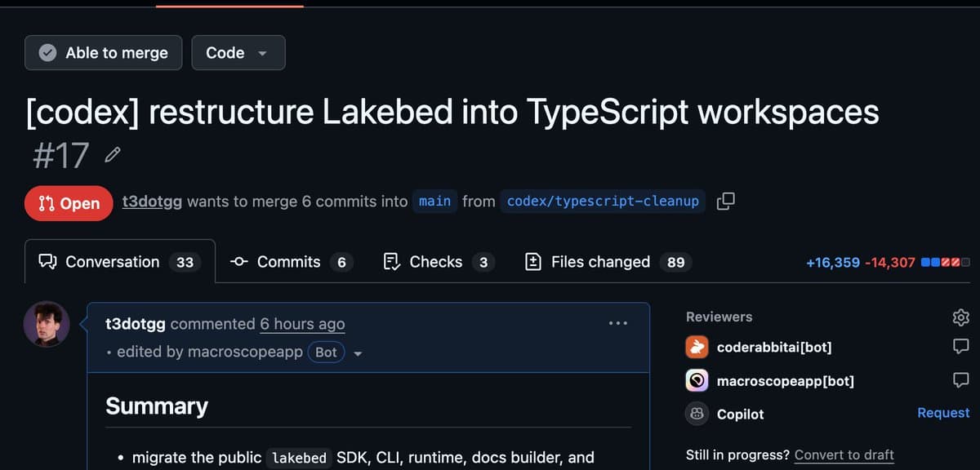This screenshot has height=470, width=980.
Task: Click the coderabbitai[bot] review comment icon
Action: pos(961,346)
